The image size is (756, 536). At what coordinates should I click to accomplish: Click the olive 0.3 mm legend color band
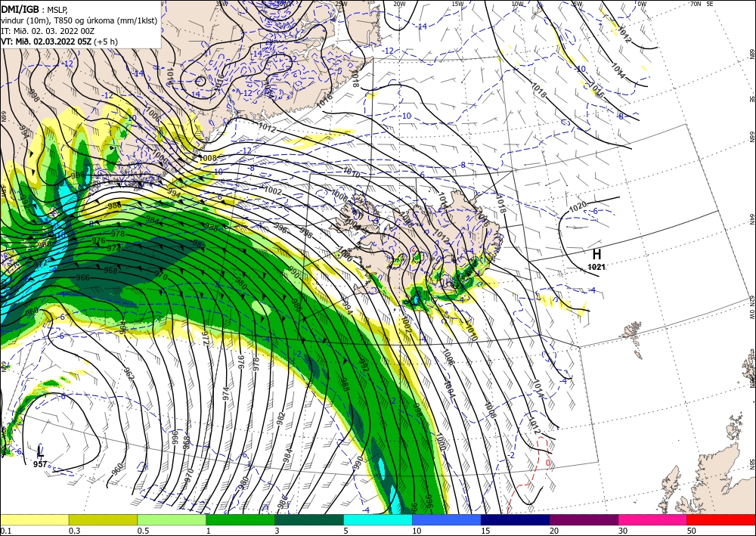[x=103, y=519]
